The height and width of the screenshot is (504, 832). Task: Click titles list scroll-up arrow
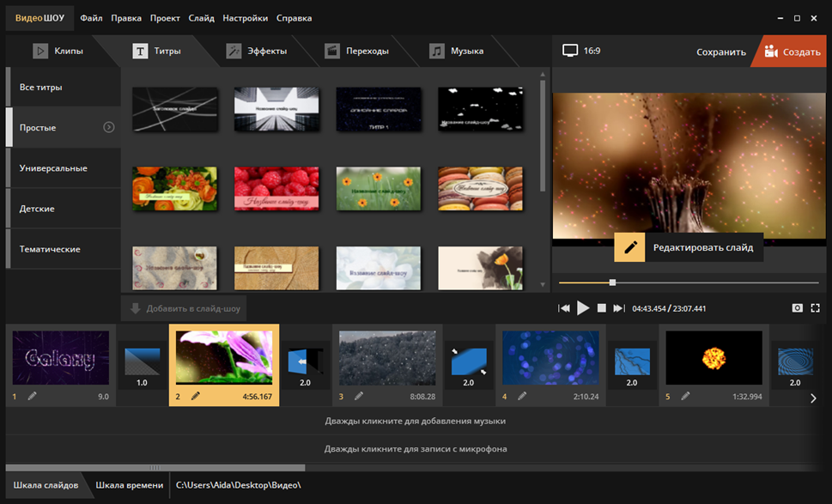[543, 75]
